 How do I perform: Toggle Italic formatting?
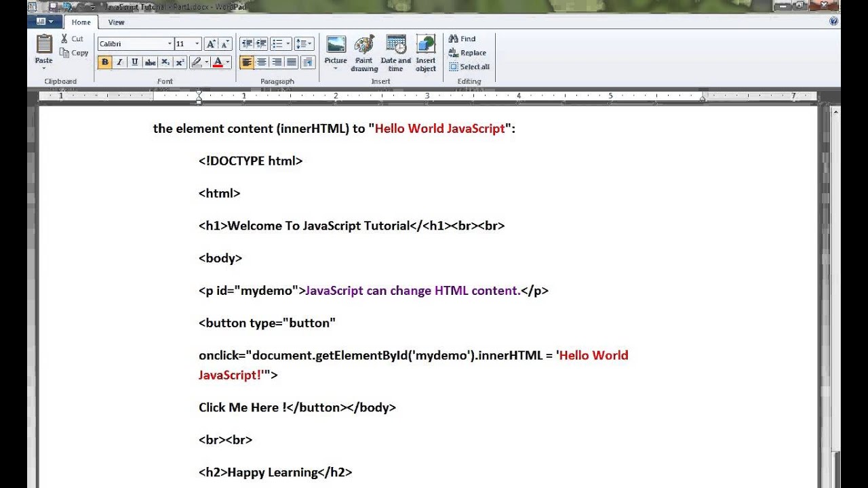119,62
